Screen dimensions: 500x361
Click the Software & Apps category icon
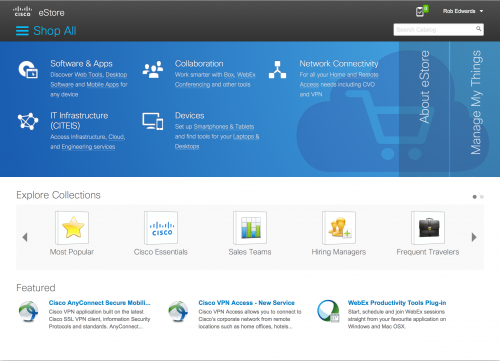click(28, 69)
